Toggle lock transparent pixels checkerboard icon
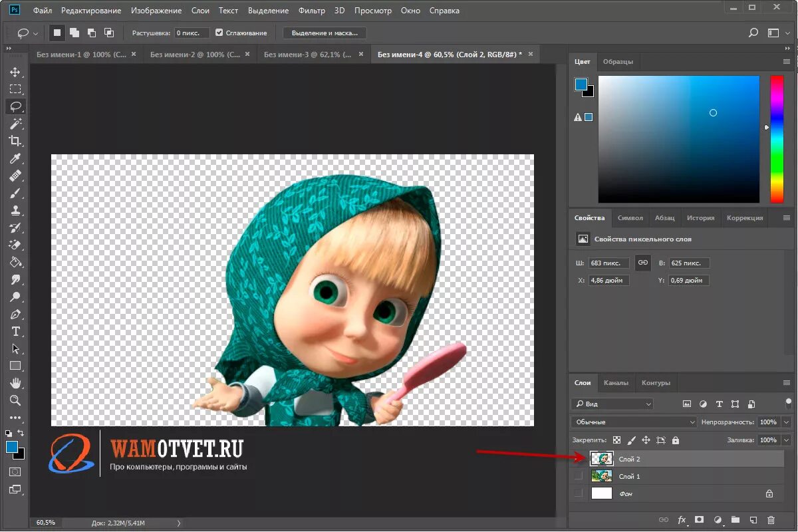Image resolution: width=798 pixels, height=532 pixels. click(x=616, y=440)
